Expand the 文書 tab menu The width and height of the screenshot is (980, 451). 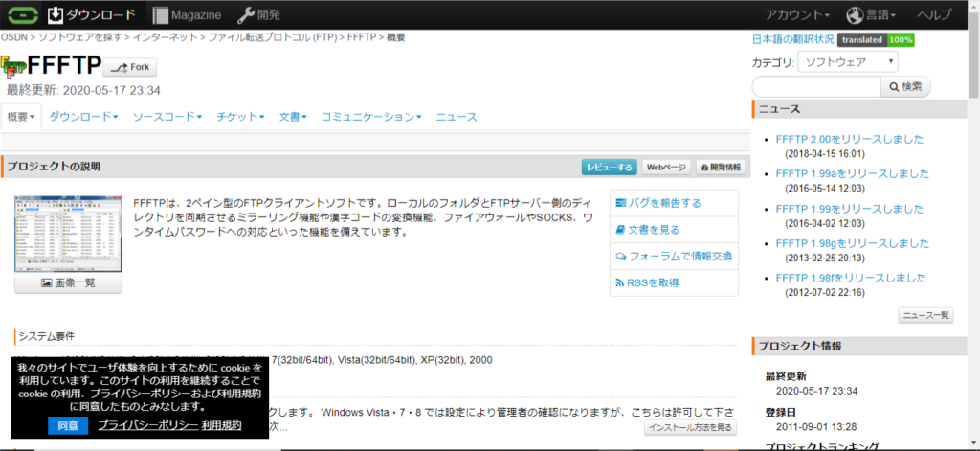(293, 117)
